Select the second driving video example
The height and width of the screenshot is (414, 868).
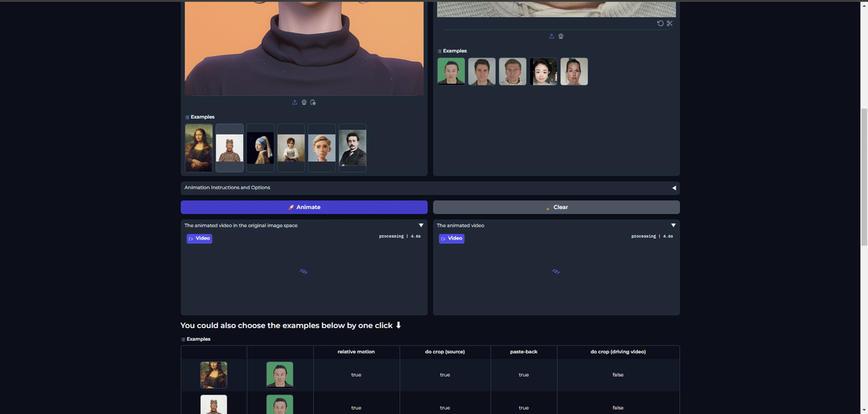[x=482, y=72]
